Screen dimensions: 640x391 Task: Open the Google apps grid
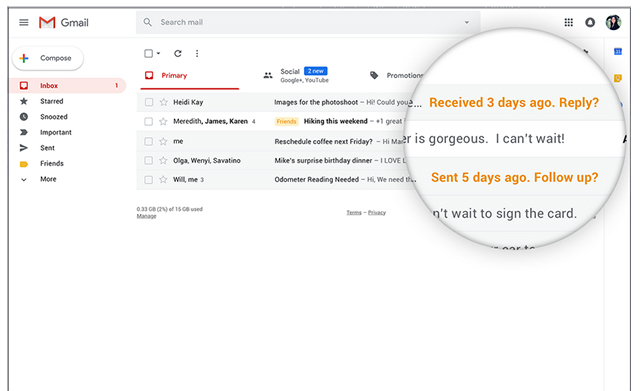tap(569, 22)
